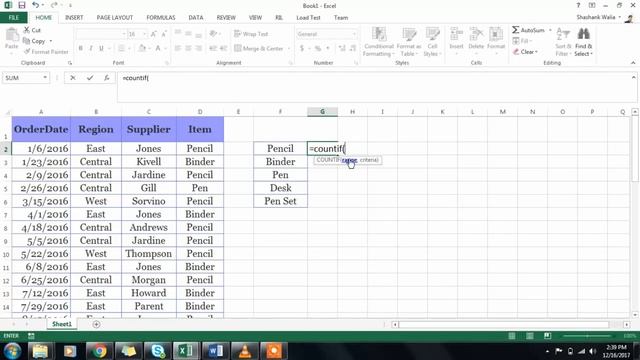Click range argument in COUNTIF tooltip
The height and width of the screenshot is (360, 640).
[x=349, y=160]
